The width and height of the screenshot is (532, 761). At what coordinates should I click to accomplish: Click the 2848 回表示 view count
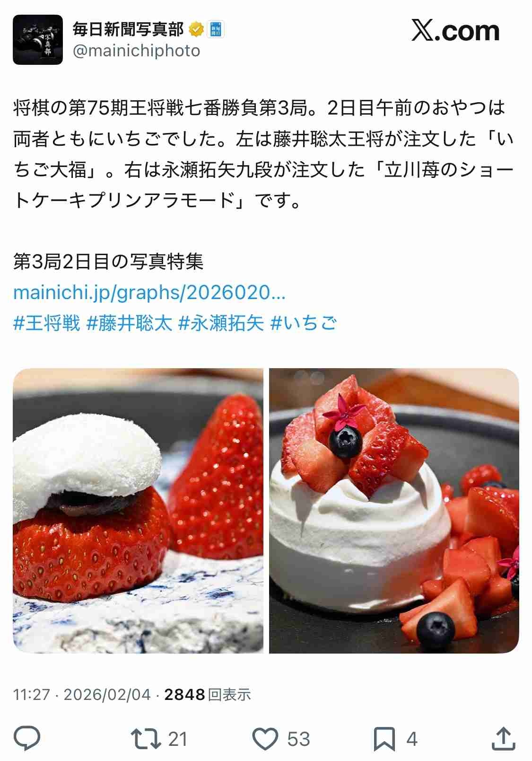tap(208, 694)
